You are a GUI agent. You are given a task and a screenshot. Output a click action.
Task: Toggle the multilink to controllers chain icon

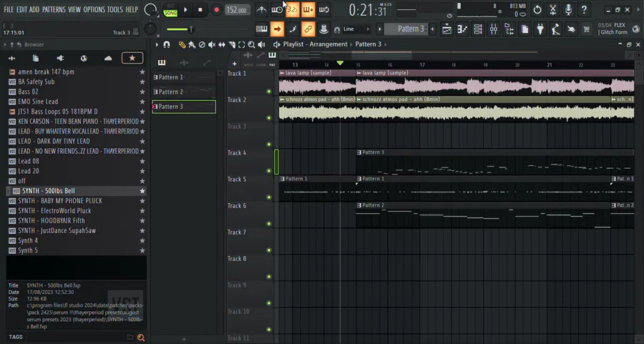click(x=308, y=29)
